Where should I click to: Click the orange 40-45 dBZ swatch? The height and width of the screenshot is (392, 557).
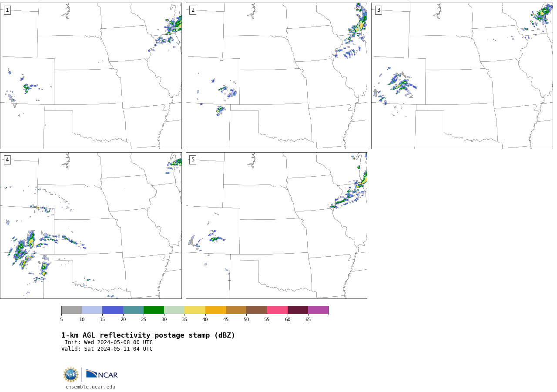215,310
